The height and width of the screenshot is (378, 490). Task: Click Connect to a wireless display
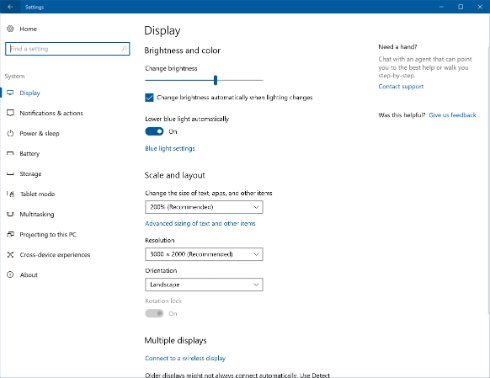click(185, 358)
